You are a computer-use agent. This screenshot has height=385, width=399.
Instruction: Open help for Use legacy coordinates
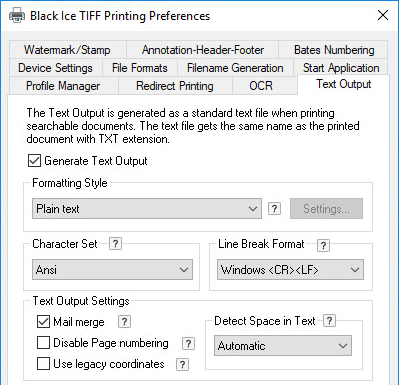[x=182, y=364]
